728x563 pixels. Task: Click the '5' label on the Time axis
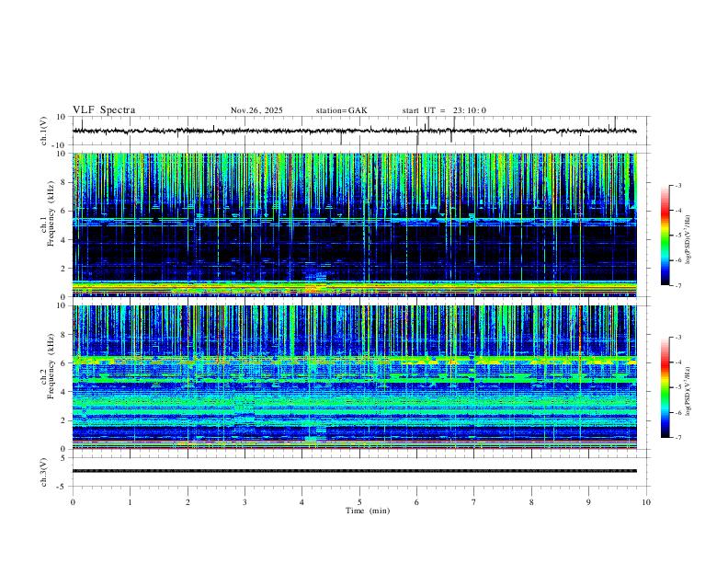(359, 502)
